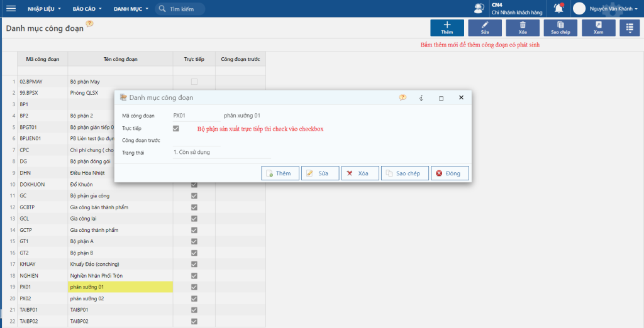The width and height of the screenshot is (644, 328).
Task: Click the Sao chép copy toolbar icon
Action: pyautogui.click(x=560, y=28)
